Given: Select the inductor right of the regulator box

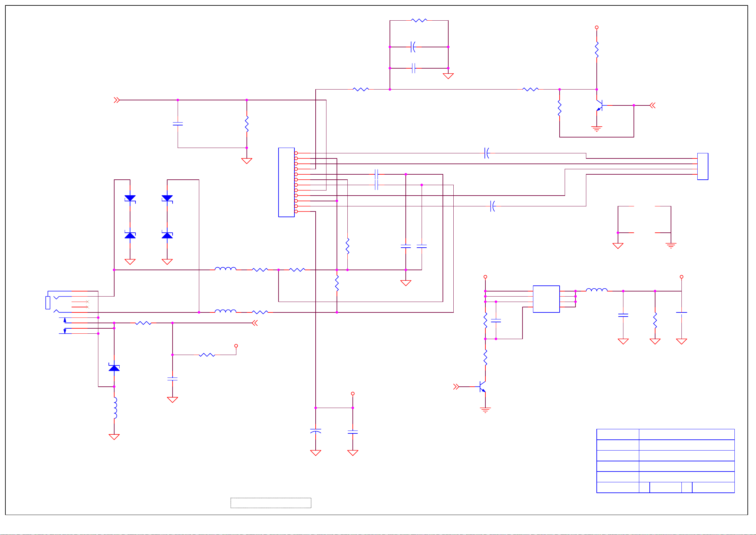Looking at the screenshot, I should coord(597,290).
